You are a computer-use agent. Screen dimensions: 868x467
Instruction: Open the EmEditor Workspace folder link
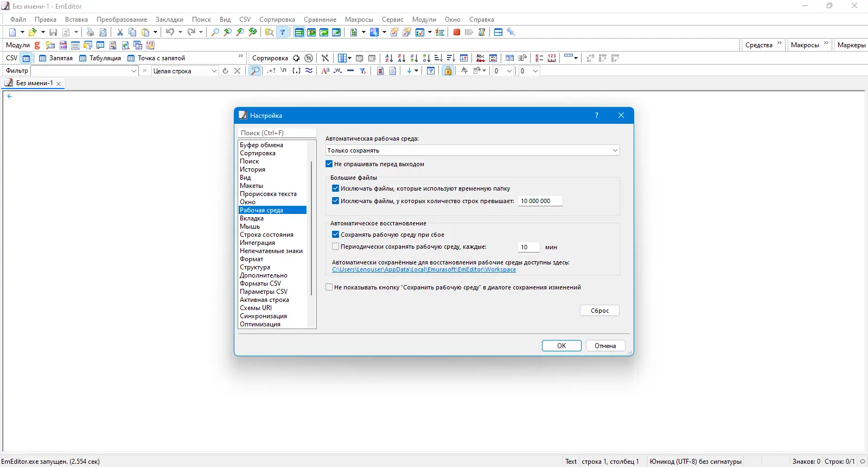pyautogui.click(x=424, y=269)
